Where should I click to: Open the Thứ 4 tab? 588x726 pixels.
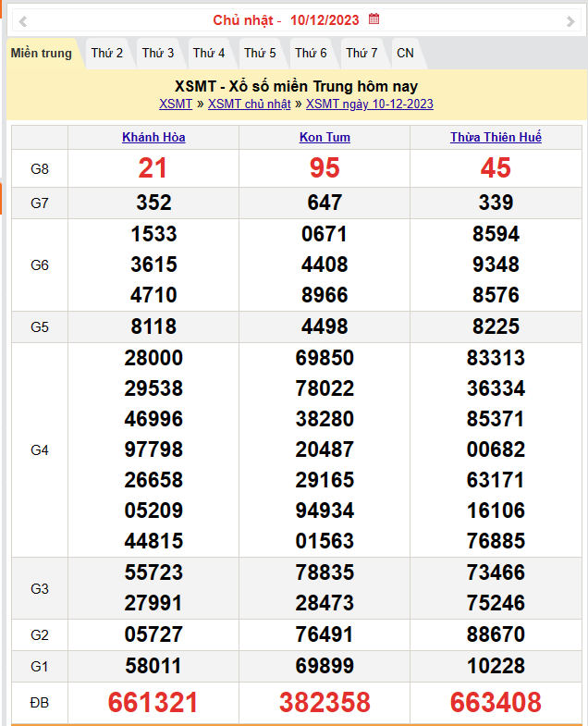209,54
